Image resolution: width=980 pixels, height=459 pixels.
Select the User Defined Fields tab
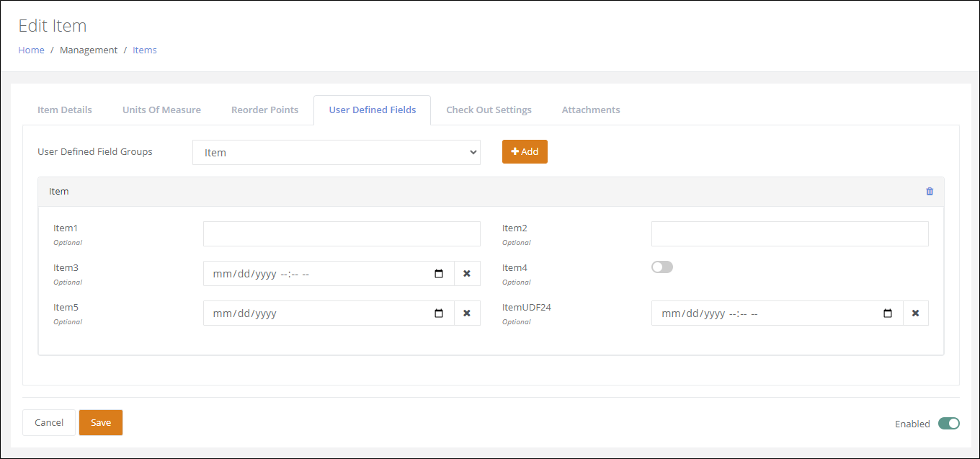[x=373, y=110]
